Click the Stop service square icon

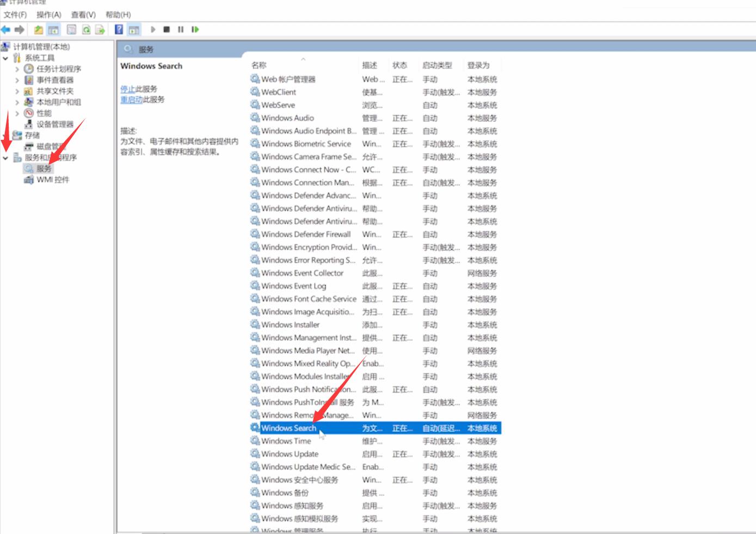167,29
